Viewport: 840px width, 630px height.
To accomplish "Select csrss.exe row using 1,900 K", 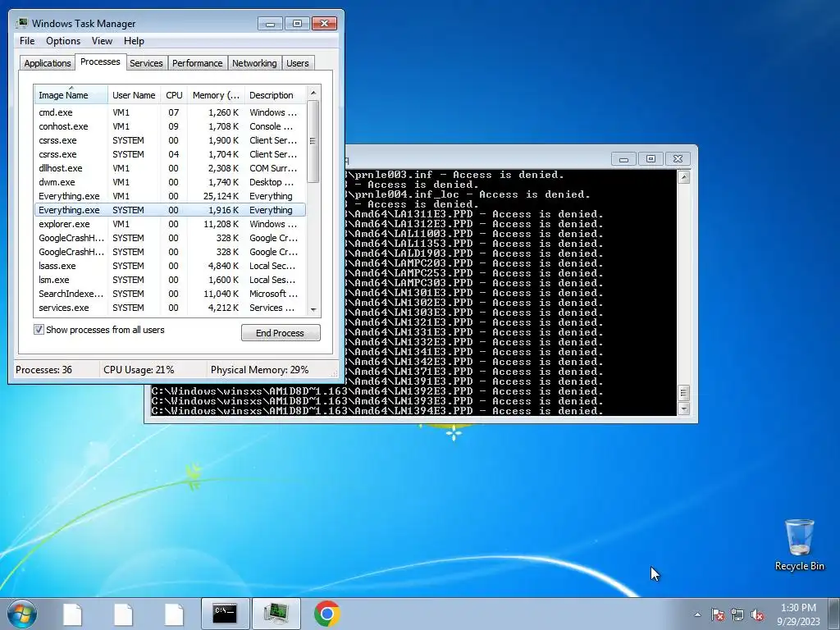I will point(170,140).
